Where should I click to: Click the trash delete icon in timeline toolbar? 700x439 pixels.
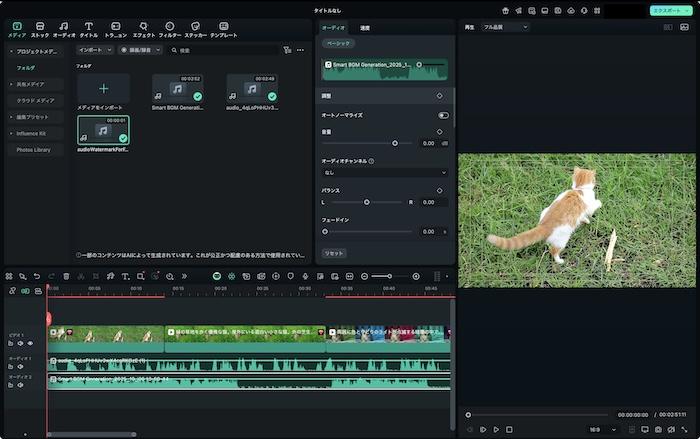[67, 276]
